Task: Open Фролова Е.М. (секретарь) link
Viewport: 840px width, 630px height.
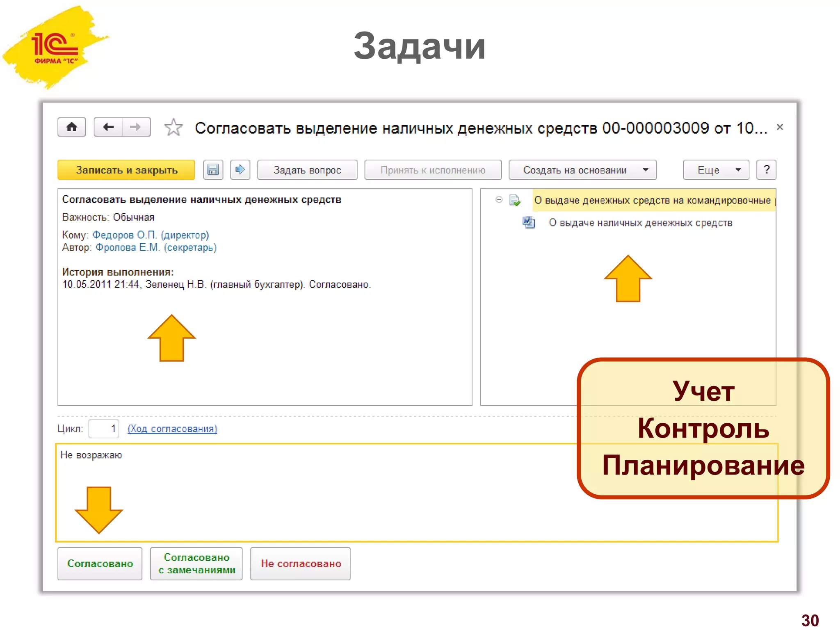Action: (156, 247)
